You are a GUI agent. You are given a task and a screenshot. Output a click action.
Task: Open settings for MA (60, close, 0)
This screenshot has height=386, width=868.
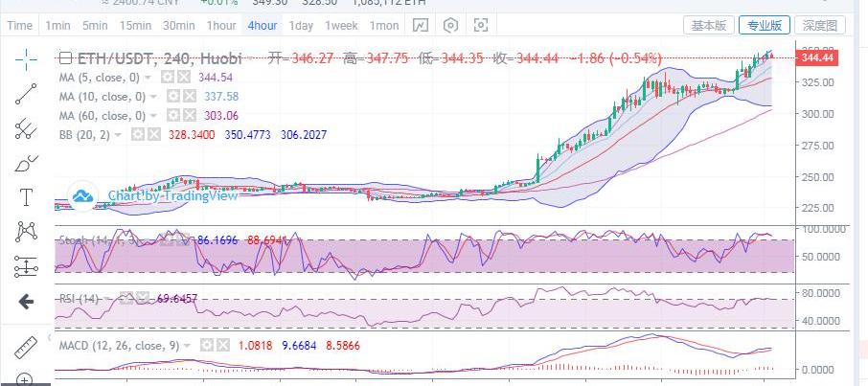point(173,116)
